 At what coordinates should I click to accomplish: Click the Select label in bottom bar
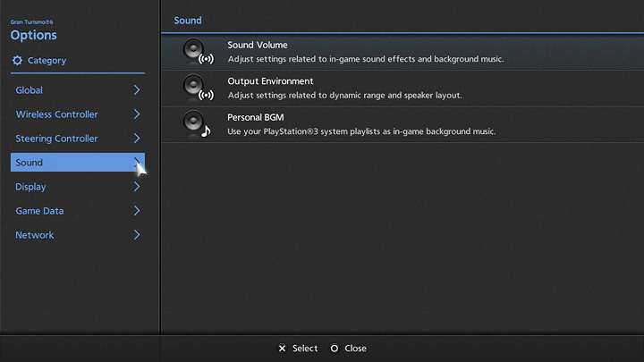pyautogui.click(x=304, y=349)
